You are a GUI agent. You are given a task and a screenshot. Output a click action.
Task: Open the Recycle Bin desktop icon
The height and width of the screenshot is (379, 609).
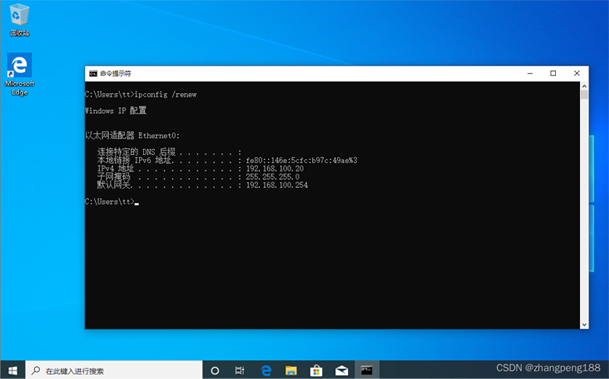pos(19,20)
